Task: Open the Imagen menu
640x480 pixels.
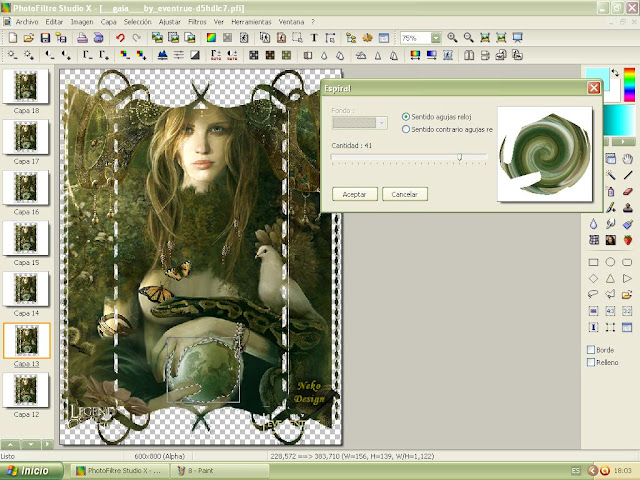Action: pyautogui.click(x=82, y=22)
